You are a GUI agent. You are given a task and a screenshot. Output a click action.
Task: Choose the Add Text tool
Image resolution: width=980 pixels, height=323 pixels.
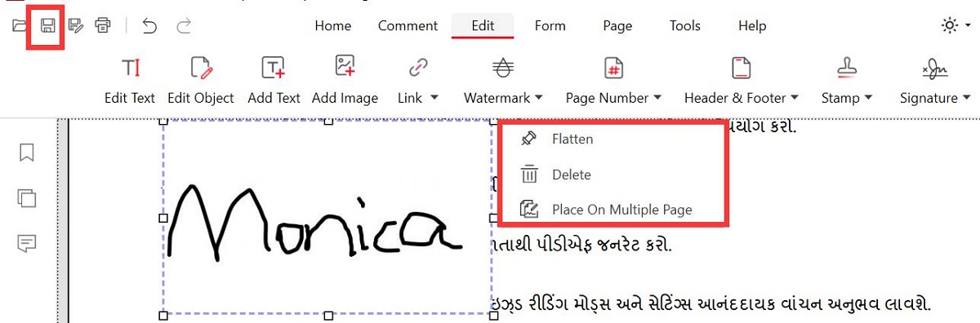[274, 81]
